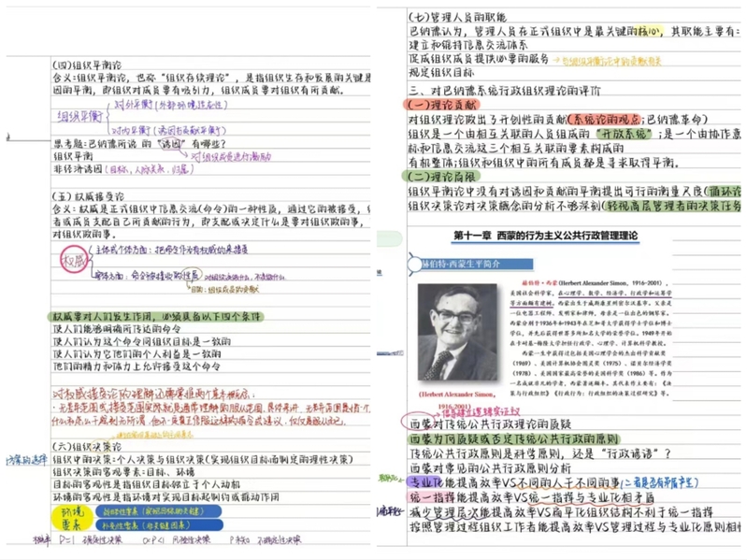Click the green-highlighted phrase "开放系统"
The height and width of the screenshot is (560, 747).
point(625,134)
